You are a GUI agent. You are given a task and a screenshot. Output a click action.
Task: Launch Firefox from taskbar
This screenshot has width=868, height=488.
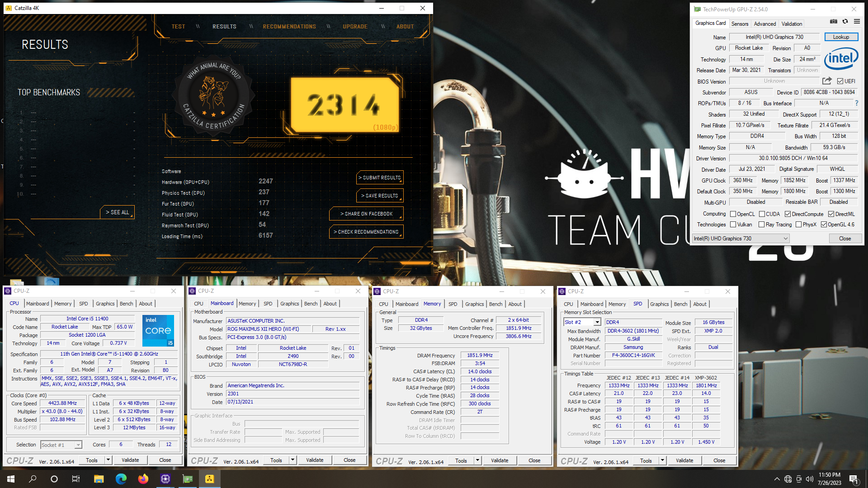point(143,479)
